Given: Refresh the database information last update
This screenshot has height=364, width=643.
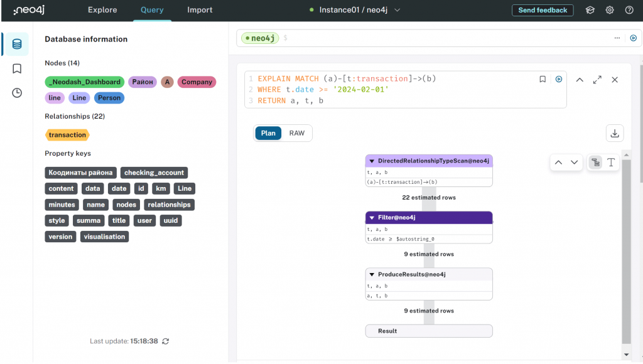Looking at the screenshot, I should [166, 341].
